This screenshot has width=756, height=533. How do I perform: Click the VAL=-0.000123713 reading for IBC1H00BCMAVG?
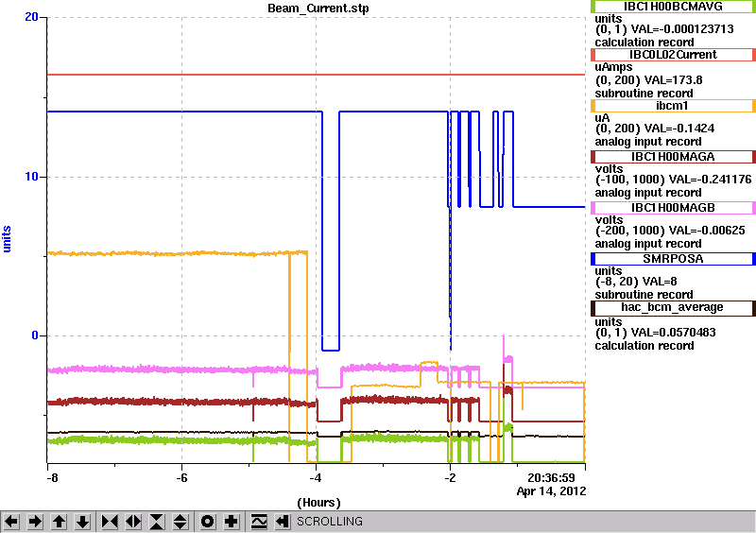(x=682, y=29)
